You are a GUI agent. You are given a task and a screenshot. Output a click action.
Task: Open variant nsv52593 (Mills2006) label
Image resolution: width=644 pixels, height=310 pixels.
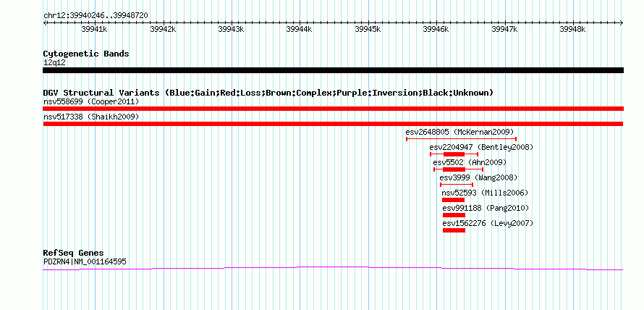[x=485, y=193]
